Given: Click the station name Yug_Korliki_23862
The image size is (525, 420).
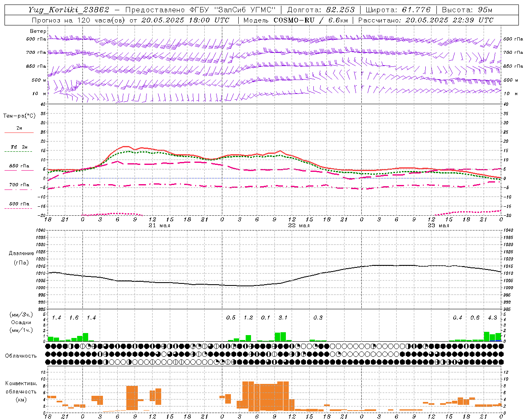Looking at the screenshot, I should [x=69, y=10].
